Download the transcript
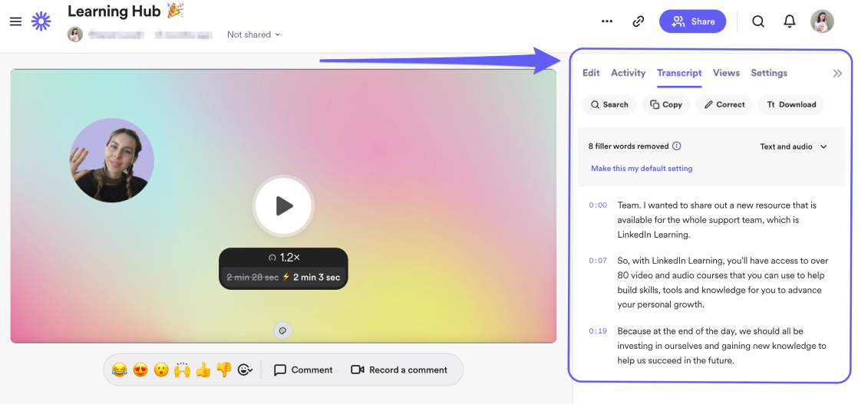The image size is (868, 404). [x=791, y=104]
